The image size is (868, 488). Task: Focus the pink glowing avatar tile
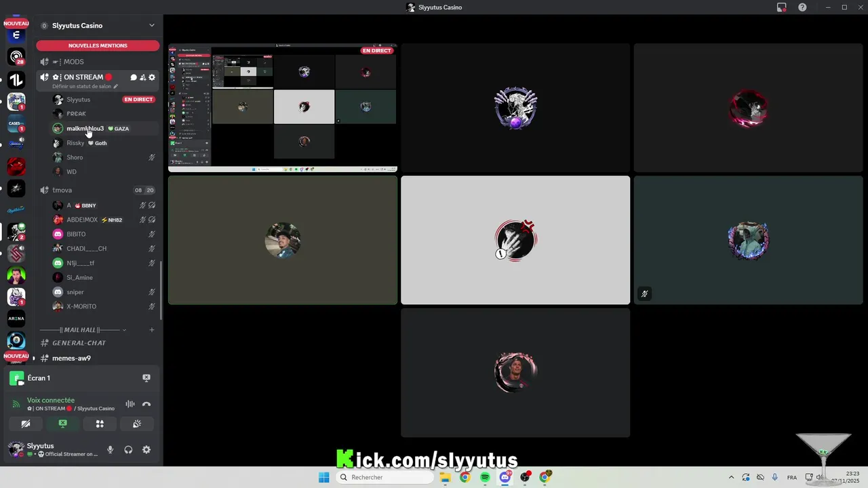click(748, 108)
